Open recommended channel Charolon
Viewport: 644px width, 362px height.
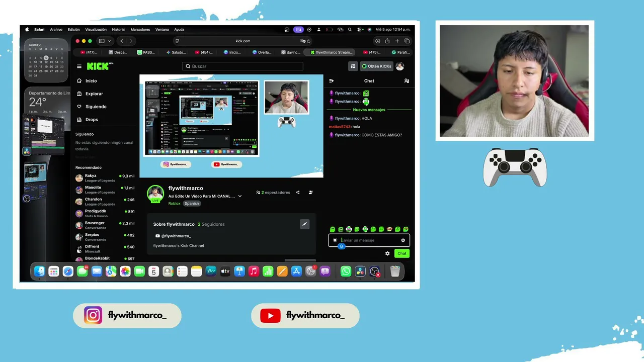[x=105, y=201]
